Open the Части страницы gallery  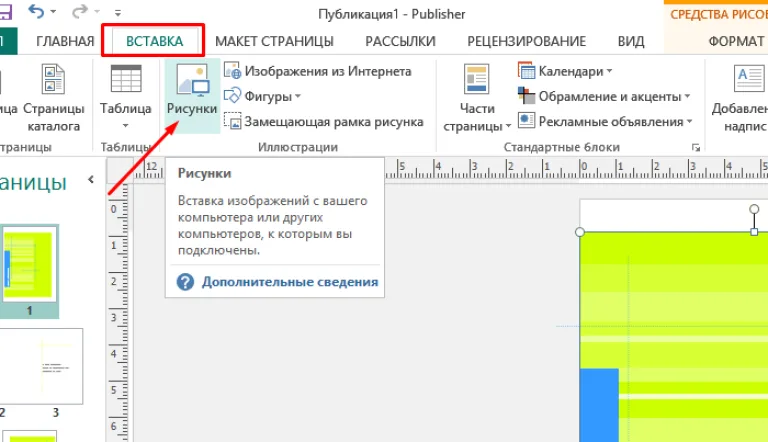coord(477,98)
